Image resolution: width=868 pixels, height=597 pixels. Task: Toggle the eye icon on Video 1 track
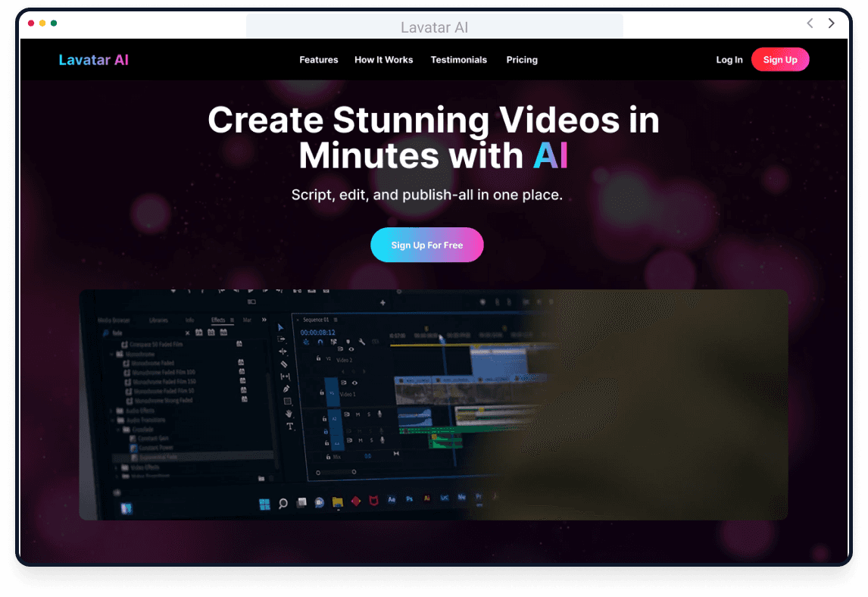point(354,383)
